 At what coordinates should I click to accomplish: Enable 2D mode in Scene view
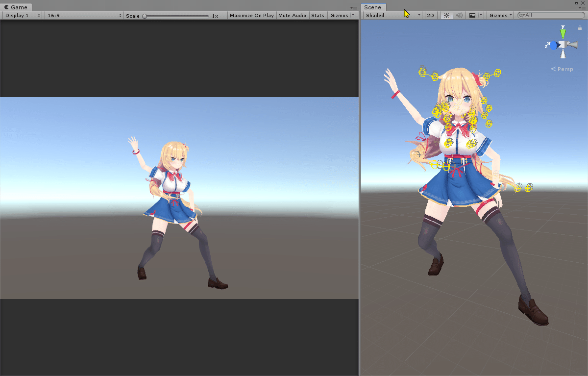tap(430, 15)
